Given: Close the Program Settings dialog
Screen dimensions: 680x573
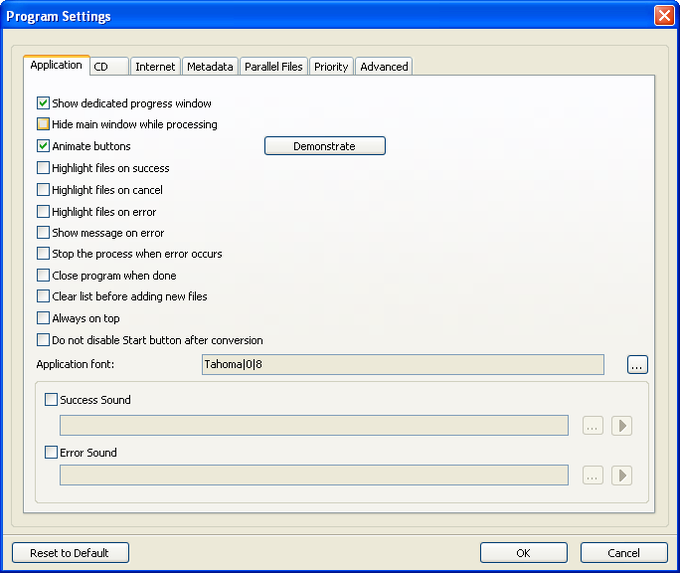Looking at the screenshot, I should 664,16.
